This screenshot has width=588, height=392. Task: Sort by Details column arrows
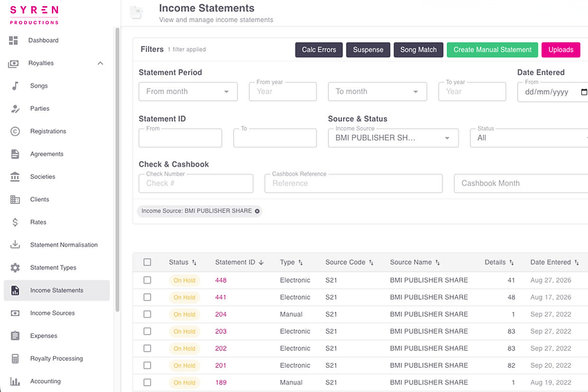[x=511, y=263]
